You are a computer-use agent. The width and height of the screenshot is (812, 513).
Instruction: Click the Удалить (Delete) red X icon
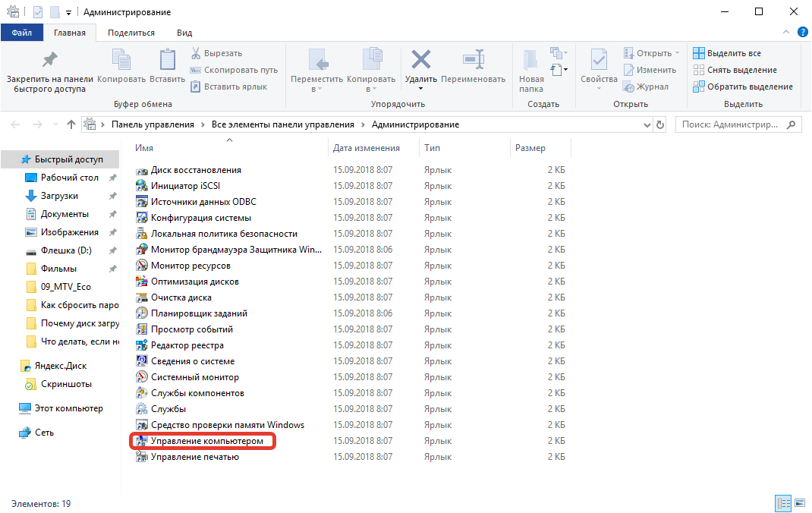click(x=420, y=60)
